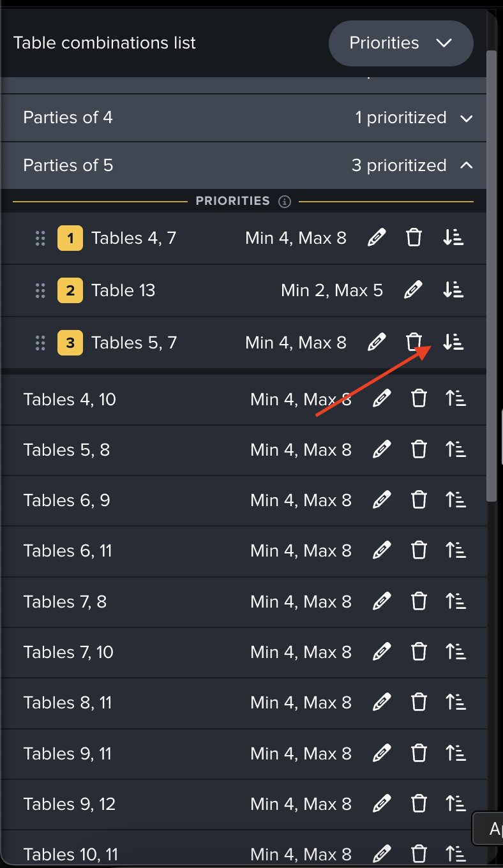Select the Tables 6, 11 row
This screenshot has width=503, height=868.
(x=128, y=551)
